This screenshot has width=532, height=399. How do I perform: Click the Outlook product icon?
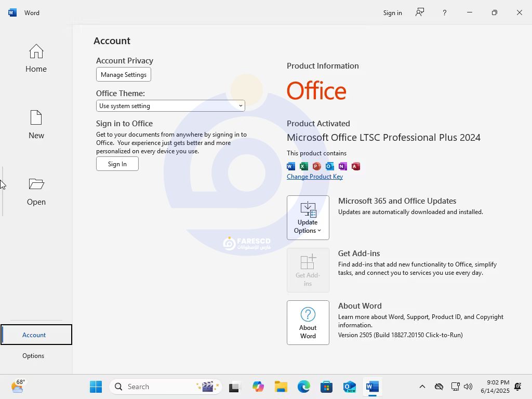tap(329, 166)
